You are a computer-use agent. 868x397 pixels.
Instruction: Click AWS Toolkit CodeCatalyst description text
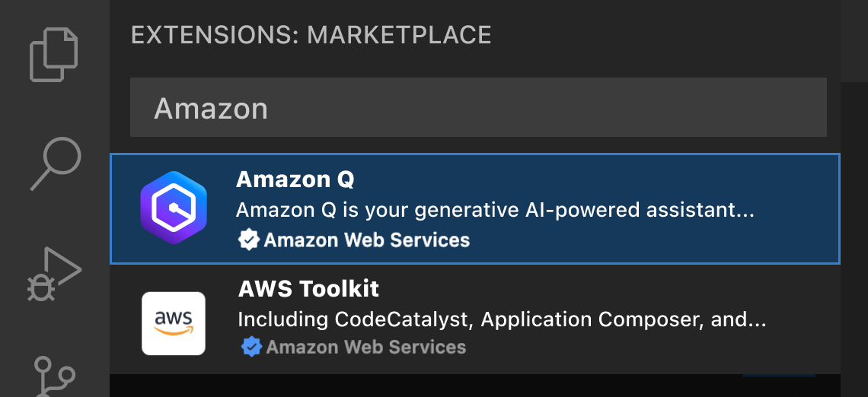501,319
